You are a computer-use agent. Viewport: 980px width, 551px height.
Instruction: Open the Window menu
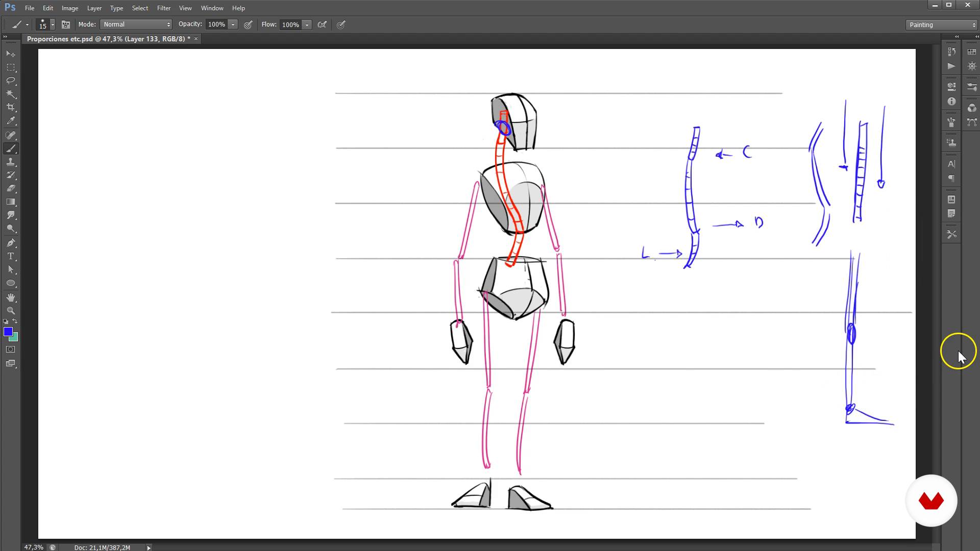212,8
